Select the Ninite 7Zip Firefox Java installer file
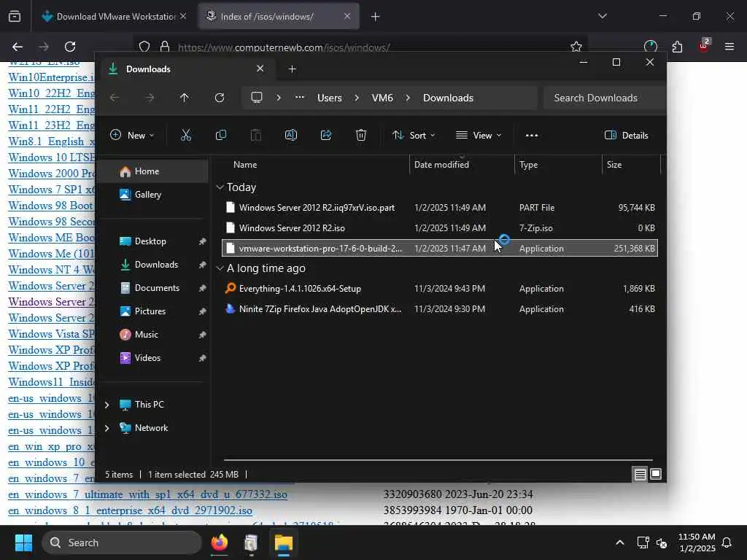This screenshot has width=747, height=560. click(440, 309)
